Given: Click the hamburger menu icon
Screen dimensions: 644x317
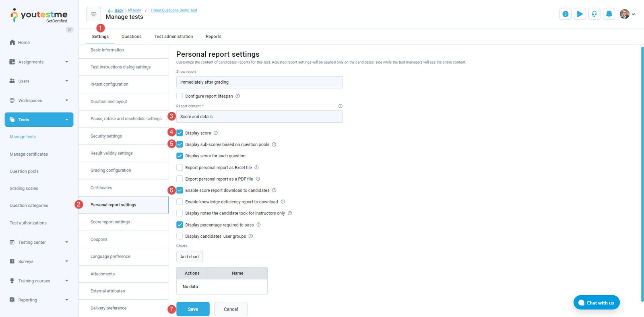Looking at the screenshot, I should [93, 14].
